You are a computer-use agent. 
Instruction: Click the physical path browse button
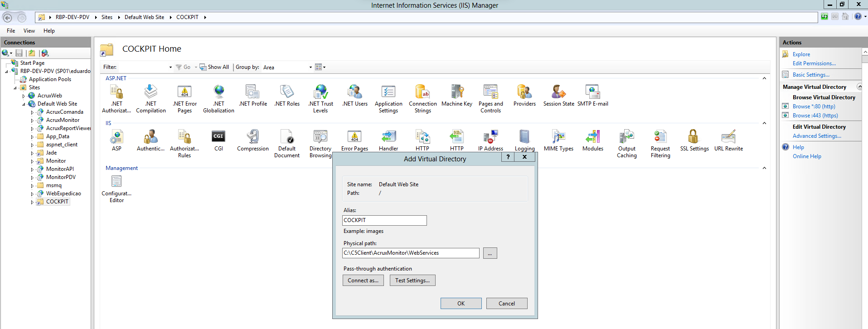click(490, 253)
